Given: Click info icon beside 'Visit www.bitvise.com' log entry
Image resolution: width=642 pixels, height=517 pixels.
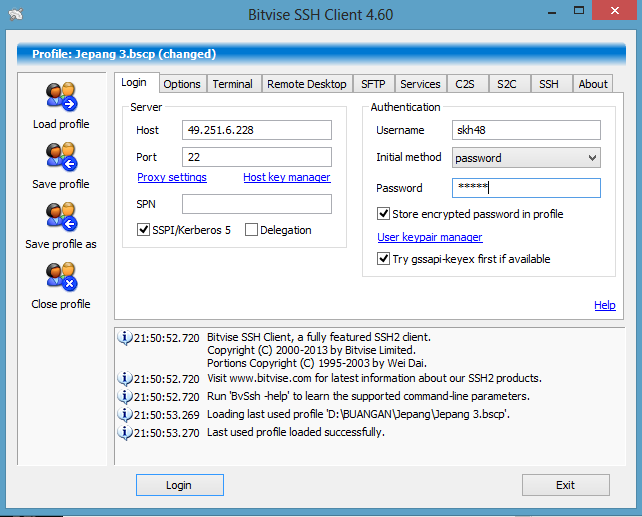Looking at the screenshot, I should click(x=124, y=379).
